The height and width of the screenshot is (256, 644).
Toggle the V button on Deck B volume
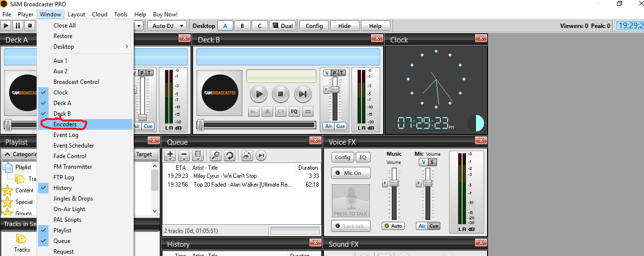click(327, 73)
